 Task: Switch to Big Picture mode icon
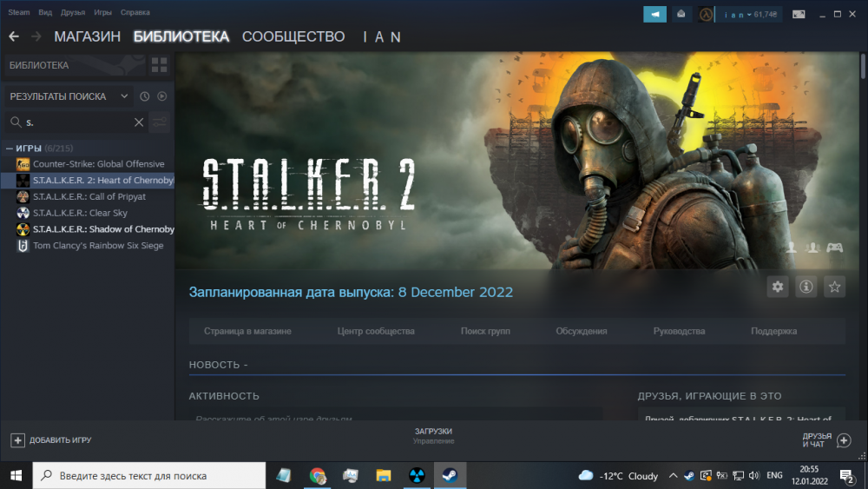coord(799,15)
